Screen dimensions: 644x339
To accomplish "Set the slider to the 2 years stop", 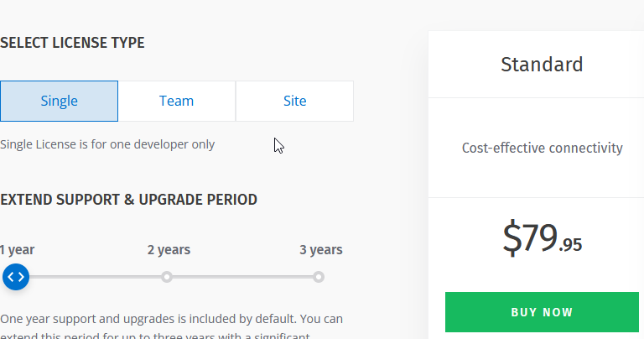I will (167, 277).
